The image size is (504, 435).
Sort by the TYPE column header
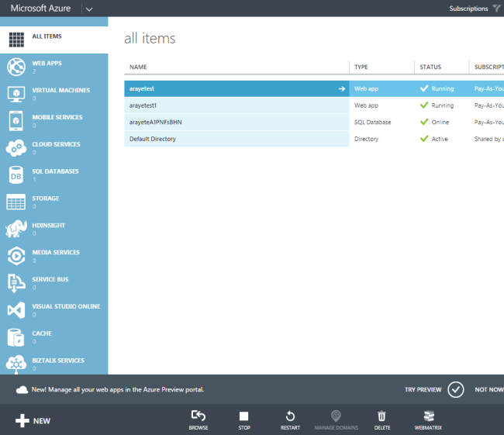pos(361,67)
